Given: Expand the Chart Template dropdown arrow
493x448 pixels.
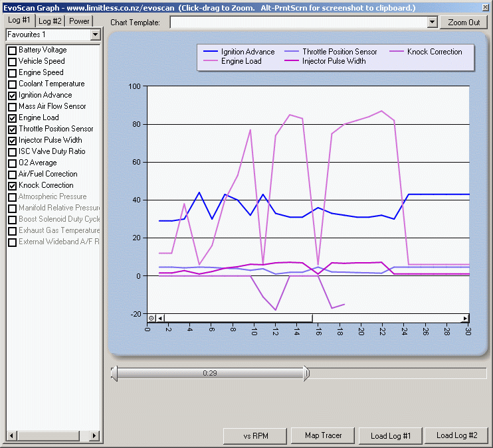Looking at the screenshot, I should pyautogui.click(x=433, y=22).
